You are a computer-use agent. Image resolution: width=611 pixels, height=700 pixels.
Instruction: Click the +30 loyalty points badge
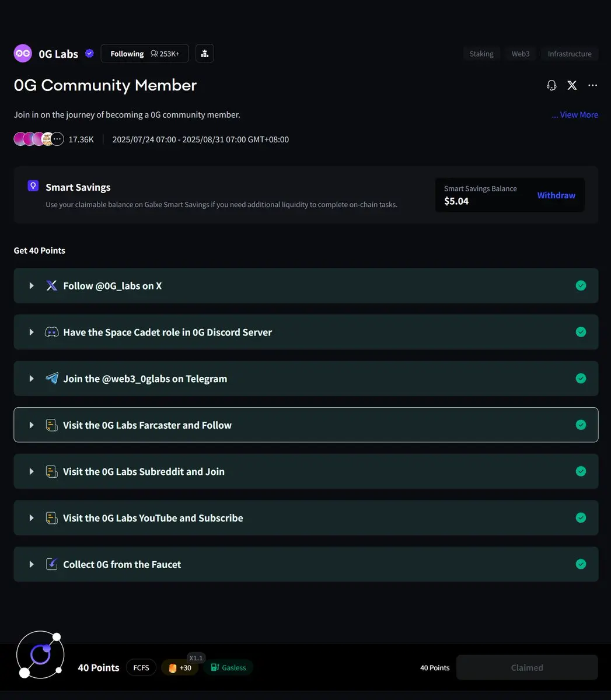click(180, 667)
